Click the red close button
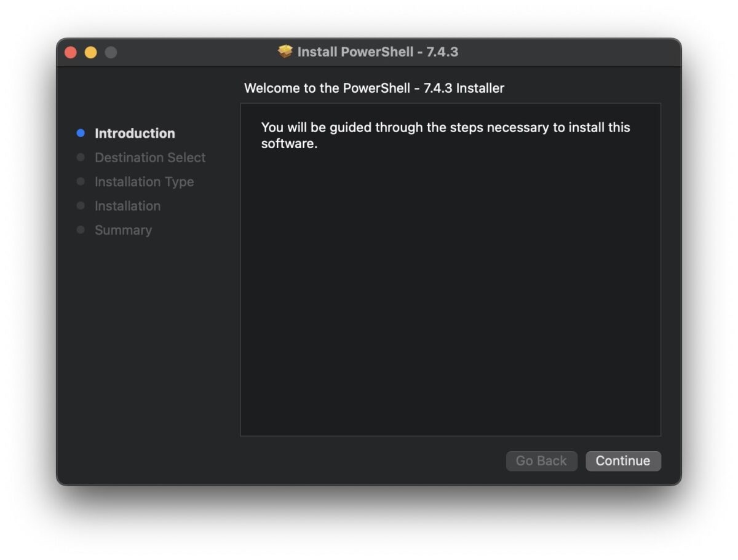Image resolution: width=738 pixels, height=560 pixels. point(71,52)
